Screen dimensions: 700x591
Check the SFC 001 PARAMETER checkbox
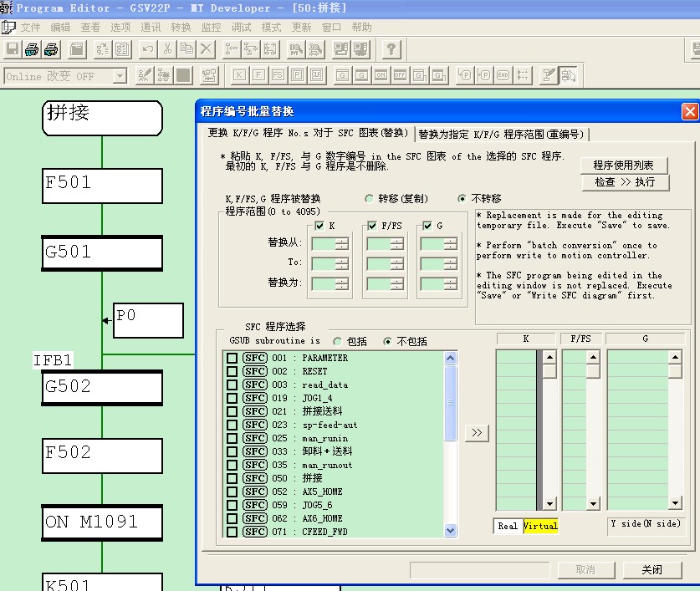232,358
